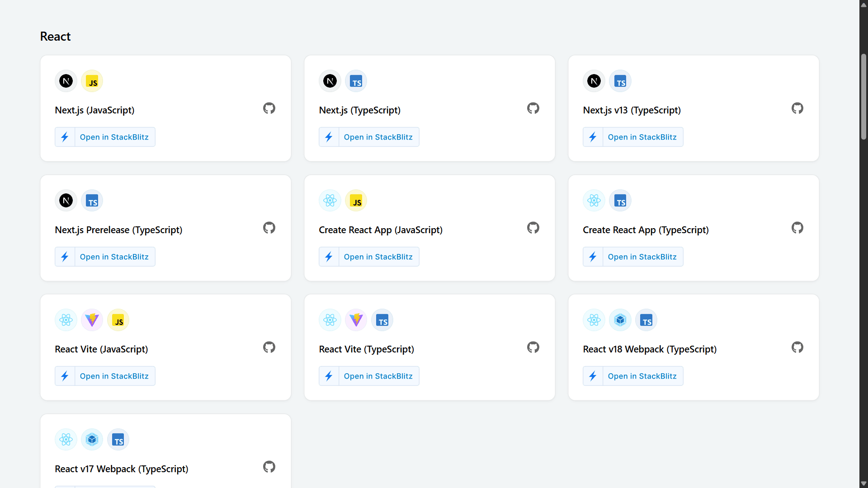Click GitHub icon on Next.js (TypeScript) card
The image size is (868, 488).
pyautogui.click(x=533, y=108)
